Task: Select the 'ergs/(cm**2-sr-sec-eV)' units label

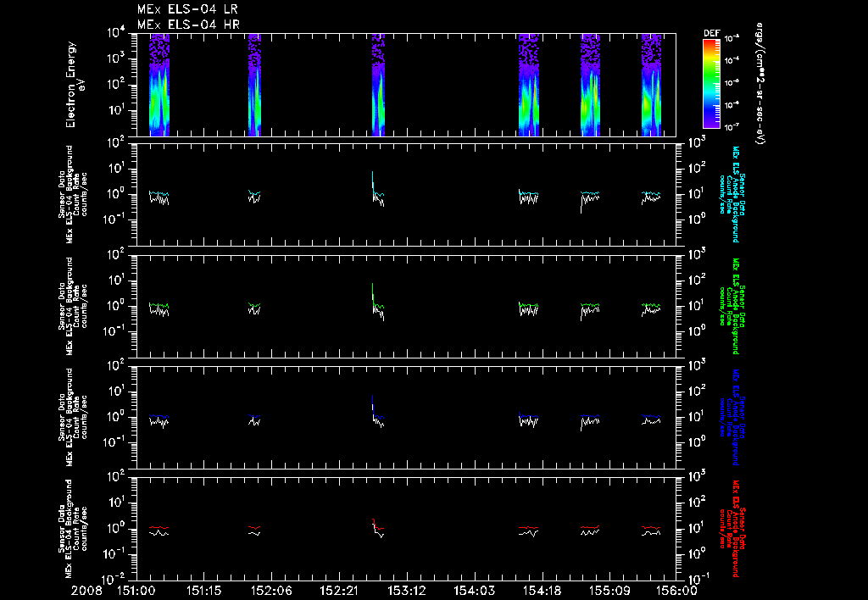Action: pyautogui.click(x=759, y=84)
